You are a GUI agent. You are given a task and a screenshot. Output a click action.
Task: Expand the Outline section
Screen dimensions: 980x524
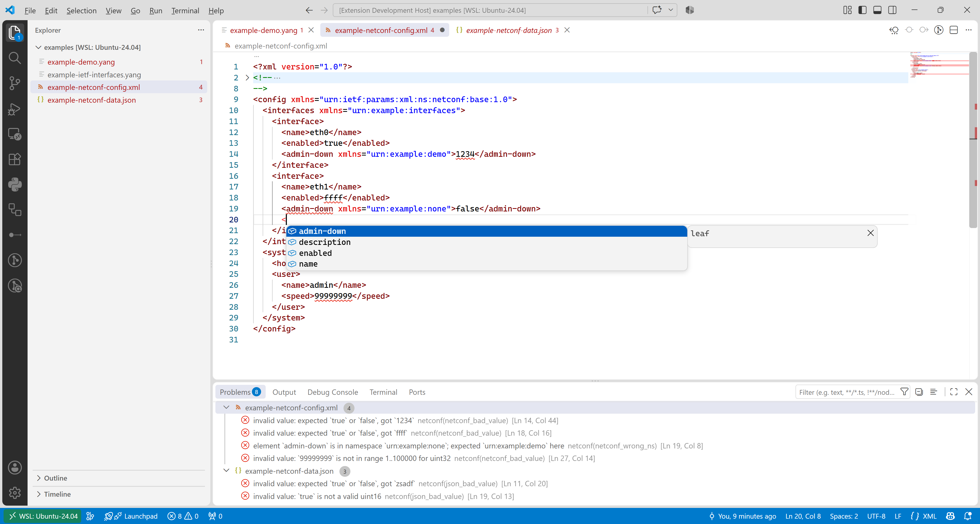coord(39,478)
